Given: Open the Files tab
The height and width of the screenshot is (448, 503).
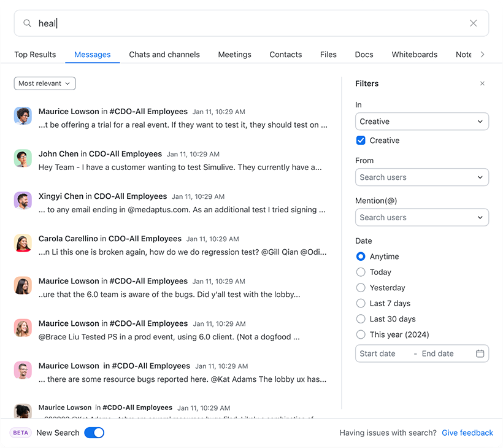Looking at the screenshot, I should (x=328, y=55).
